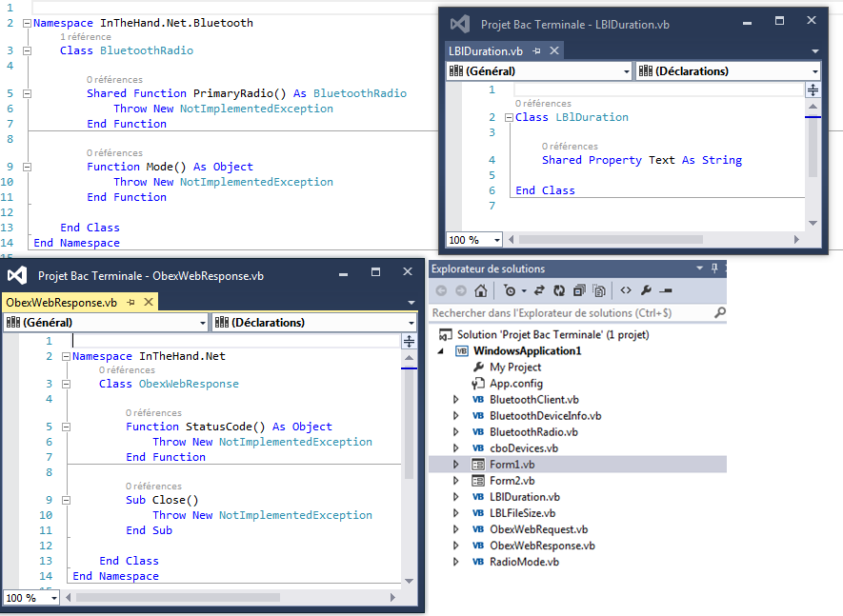Click split editor icon in ObexWebResponse window
The height and width of the screenshot is (616, 843).
pos(409,342)
